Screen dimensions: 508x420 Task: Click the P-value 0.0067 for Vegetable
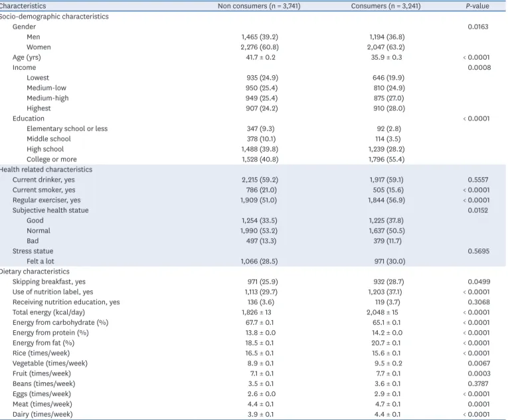pyautogui.click(x=479, y=364)
